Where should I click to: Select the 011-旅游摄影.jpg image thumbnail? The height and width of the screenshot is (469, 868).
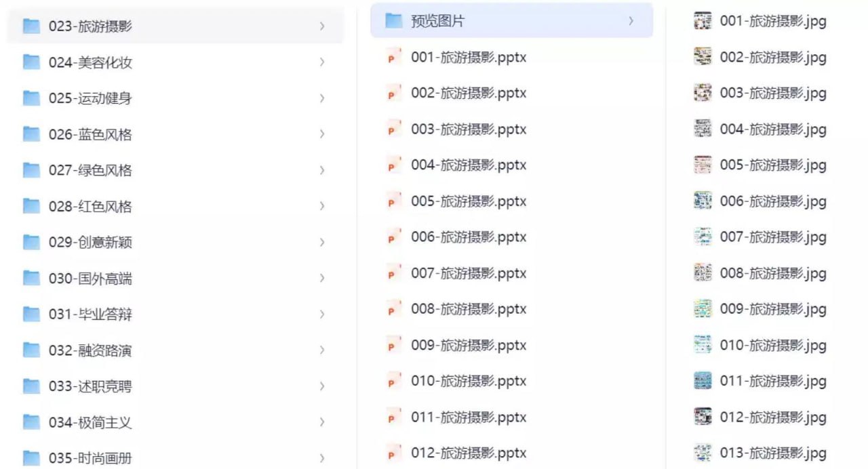[x=703, y=381]
